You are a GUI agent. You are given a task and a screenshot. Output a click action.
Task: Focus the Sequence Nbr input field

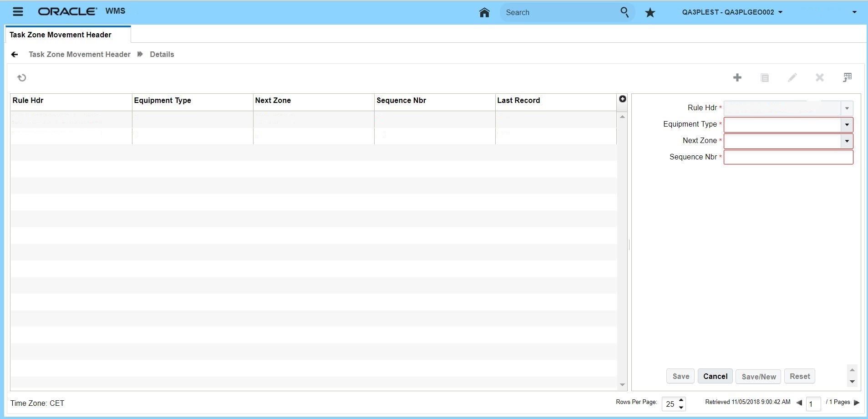788,157
